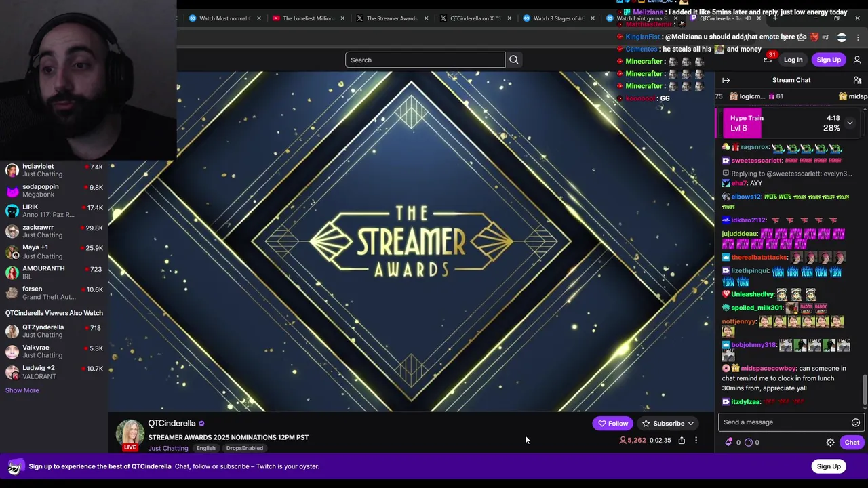Click the forsen channel avatar
This screenshot has width=868, height=488.
click(x=12, y=293)
